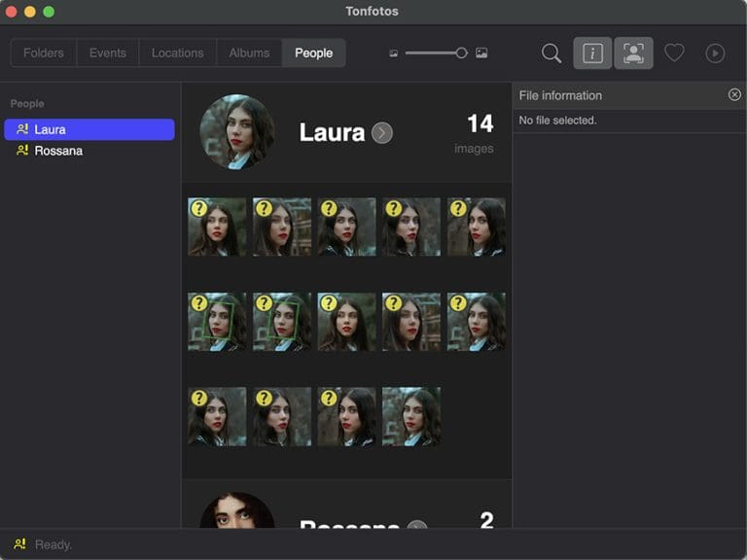747x560 pixels.
Task: Toggle the face recognition view button
Action: click(x=633, y=52)
